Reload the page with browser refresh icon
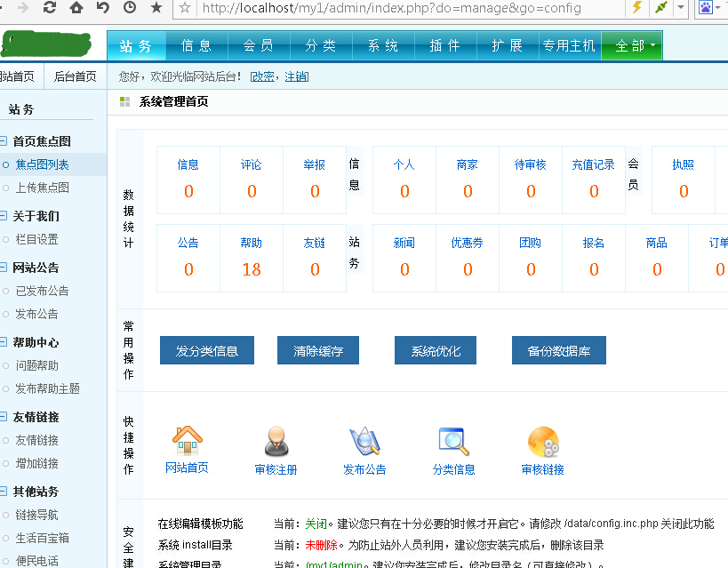 click(x=50, y=8)
